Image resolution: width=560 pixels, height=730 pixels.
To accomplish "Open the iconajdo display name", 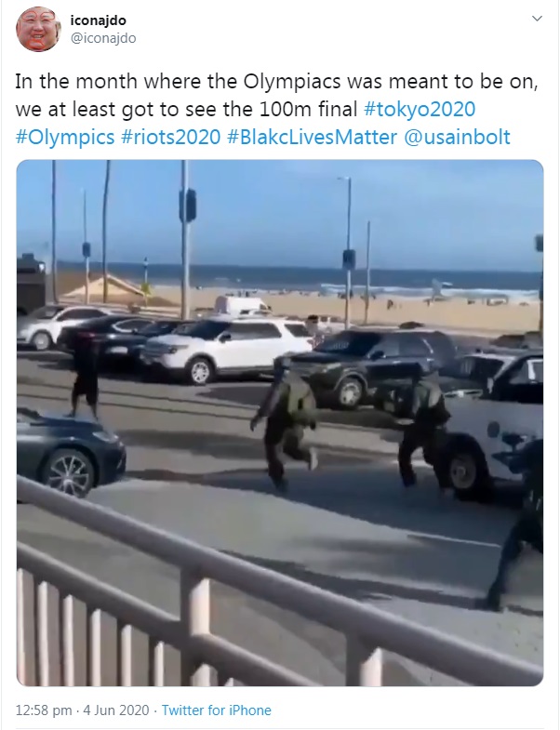I will 99,20.
